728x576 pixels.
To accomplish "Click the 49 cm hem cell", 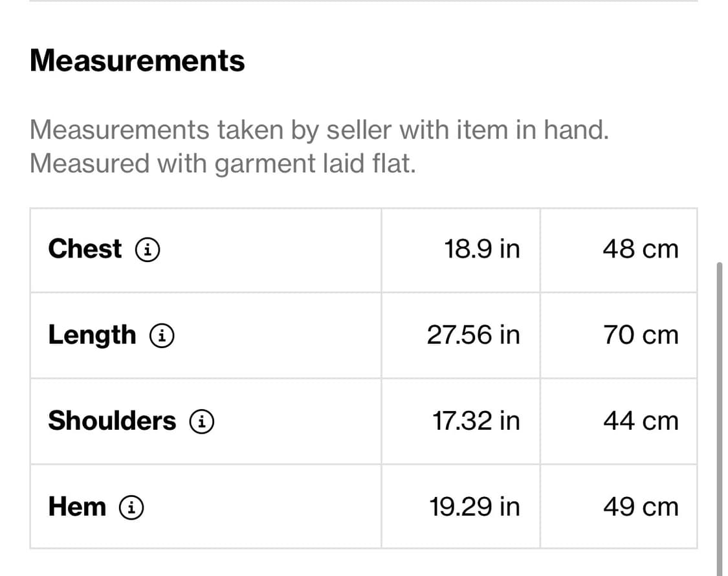I will tap(640, 507).
